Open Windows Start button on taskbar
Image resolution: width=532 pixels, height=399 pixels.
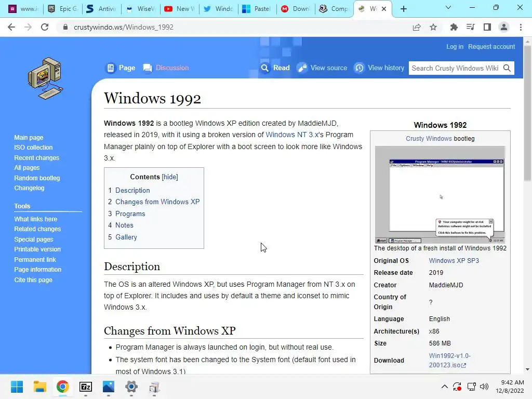coord(17,387)
